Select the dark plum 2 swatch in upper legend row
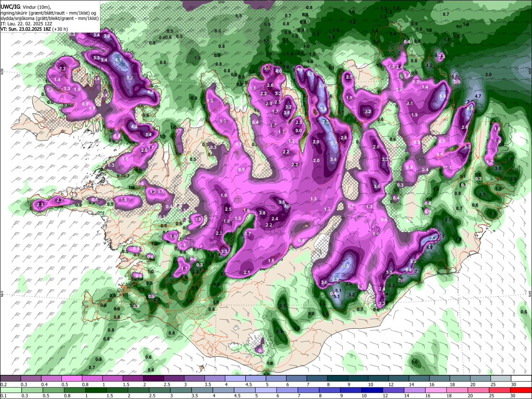Image resolution: width=532 pixels, height=399 pixels. (153, 378)
